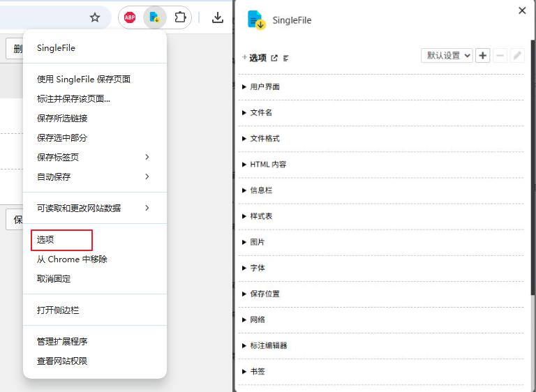Click the plus sign before 选项 heading
This screenshot has height=392, width=536.
point(244,57)
